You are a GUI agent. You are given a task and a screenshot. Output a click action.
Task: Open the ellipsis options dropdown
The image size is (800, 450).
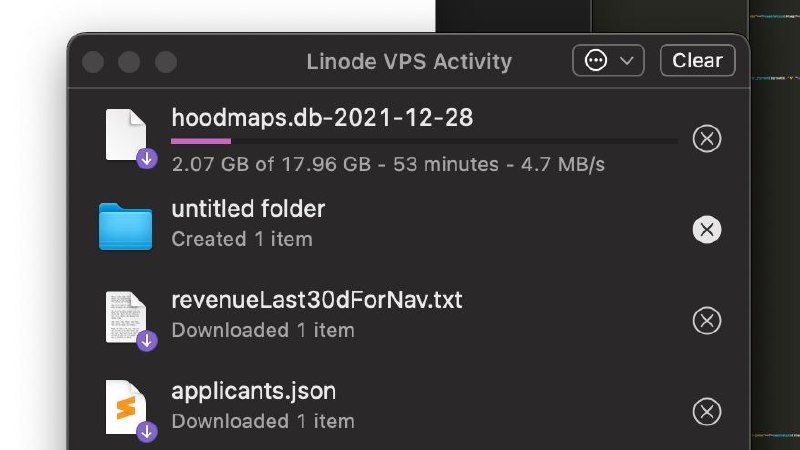(x=608, y=61)
